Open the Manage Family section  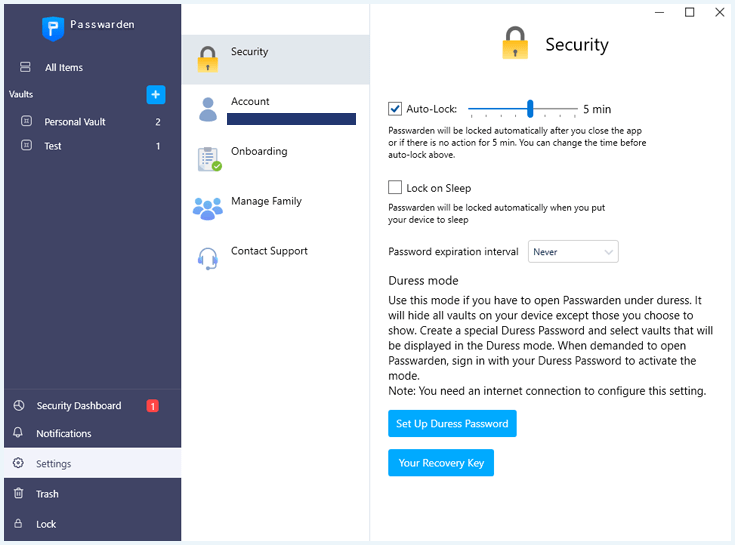[276, 209]
